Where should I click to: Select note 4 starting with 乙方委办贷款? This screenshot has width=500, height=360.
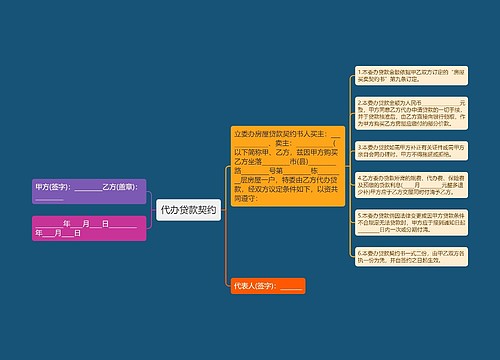(x=411, y=185)
